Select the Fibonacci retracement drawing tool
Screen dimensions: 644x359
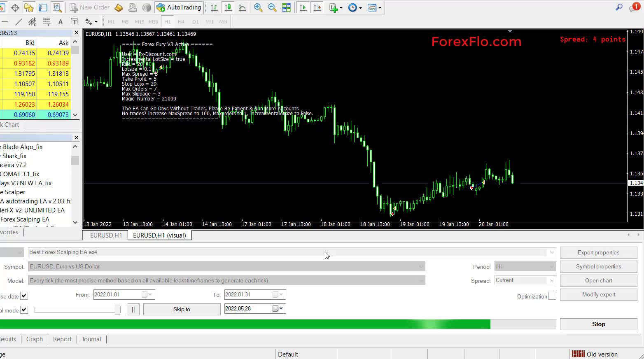coord(46,21)
